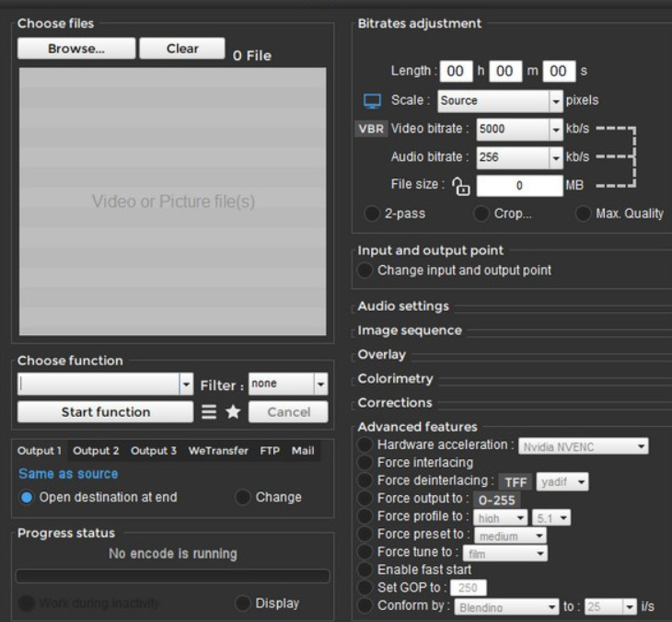Click the Start function button
Screen dimensions: 672x622
point(106,412)
